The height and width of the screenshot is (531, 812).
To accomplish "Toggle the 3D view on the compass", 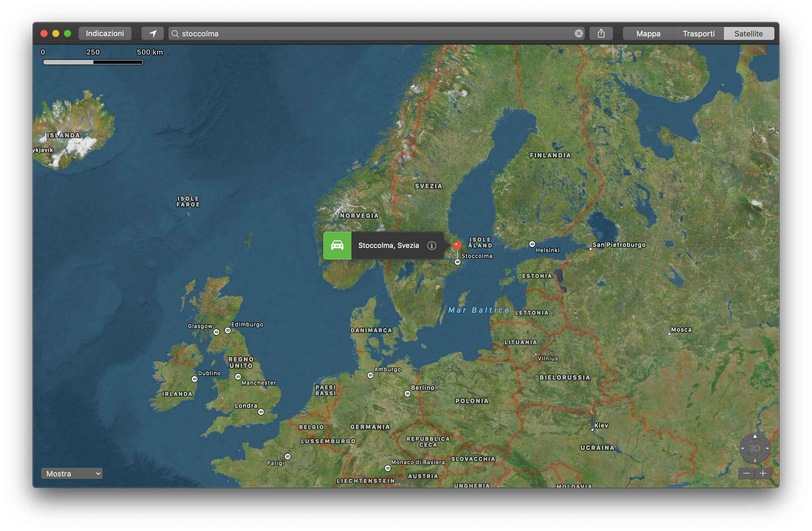I will [x=754, y=448].
